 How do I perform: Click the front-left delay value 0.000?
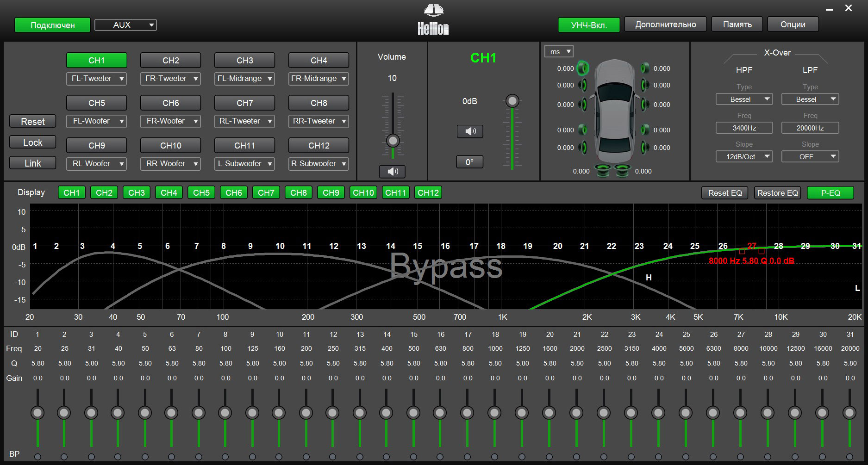pos(565,68)
